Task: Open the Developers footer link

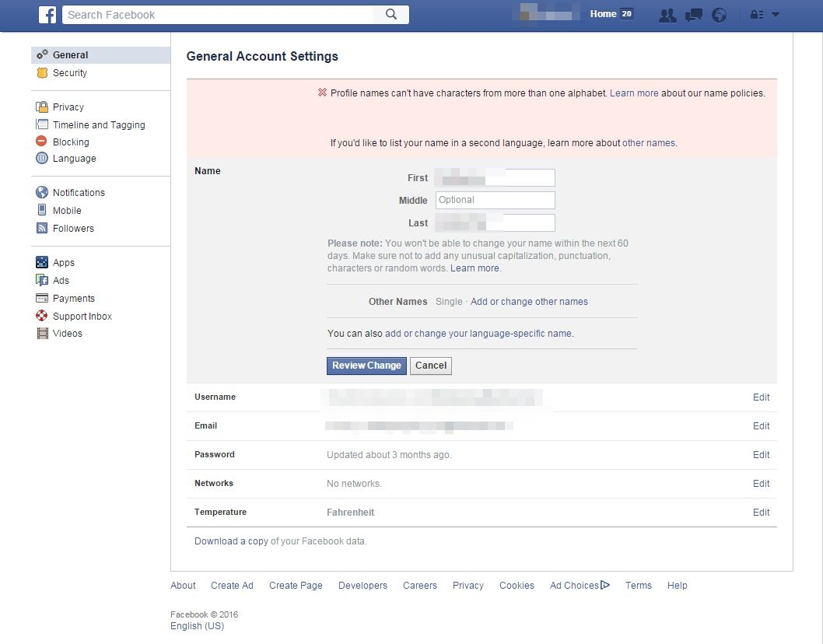Action: pyautogui.click(x=362, y=585)
